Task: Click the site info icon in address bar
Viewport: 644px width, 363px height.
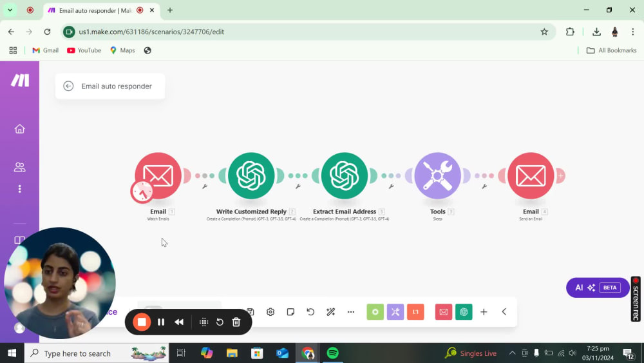Action: pos(69,32)
